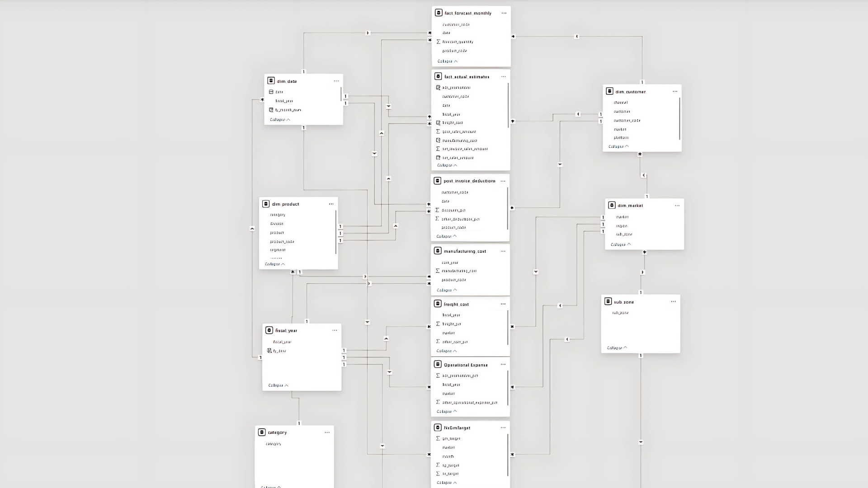Viewport: 868px width, 488px height.
Task: Click the fiscal_year table icon
Action: point(269,330)
